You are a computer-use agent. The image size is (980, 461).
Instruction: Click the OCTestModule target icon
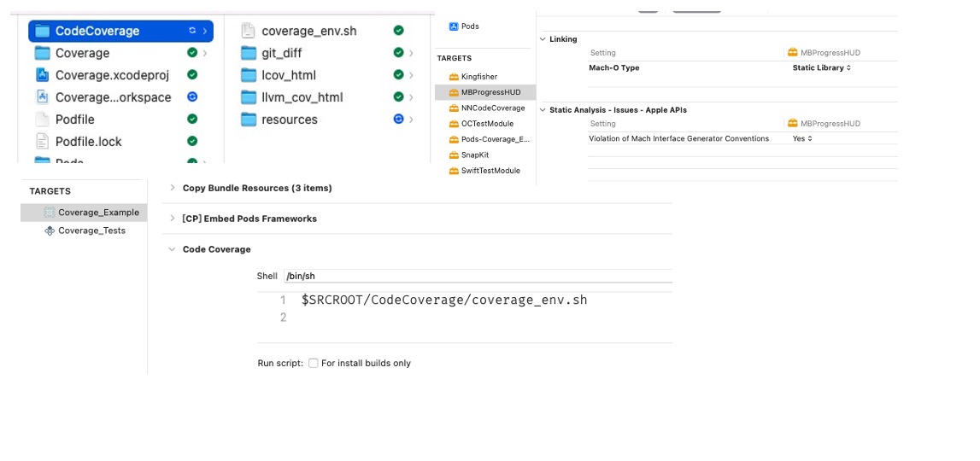coord(454,124)
